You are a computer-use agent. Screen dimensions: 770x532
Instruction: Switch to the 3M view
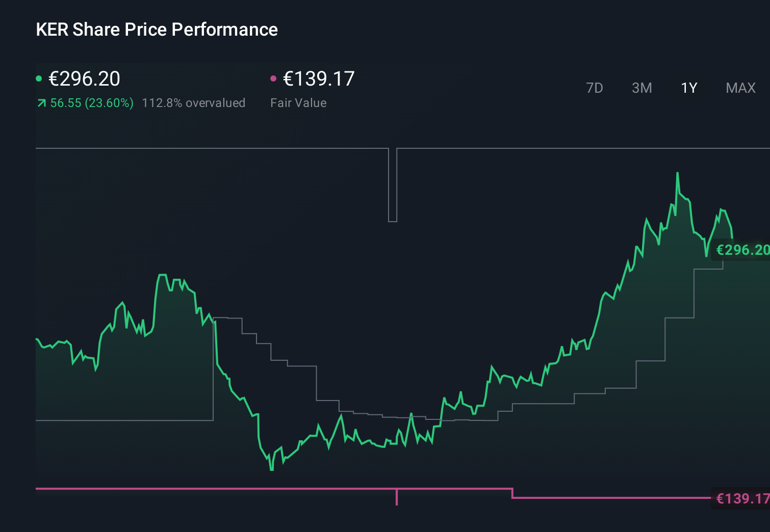coord(641,88)
